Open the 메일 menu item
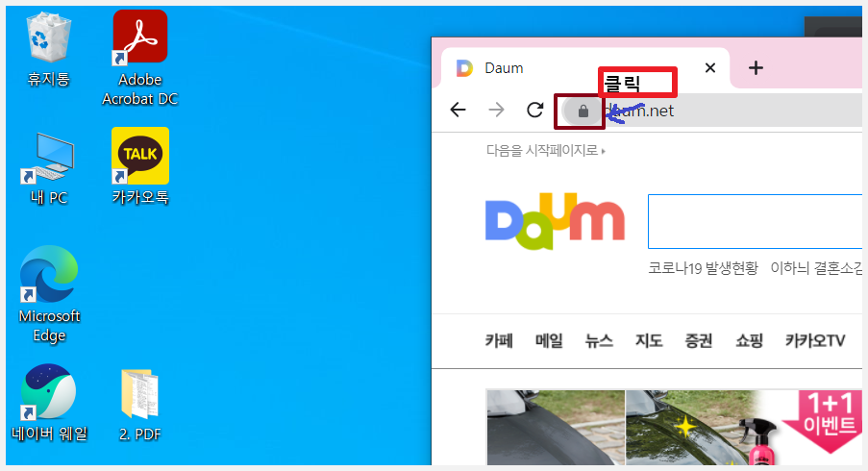The height and width of the screenshot is (471, 868). coord(549,340)
